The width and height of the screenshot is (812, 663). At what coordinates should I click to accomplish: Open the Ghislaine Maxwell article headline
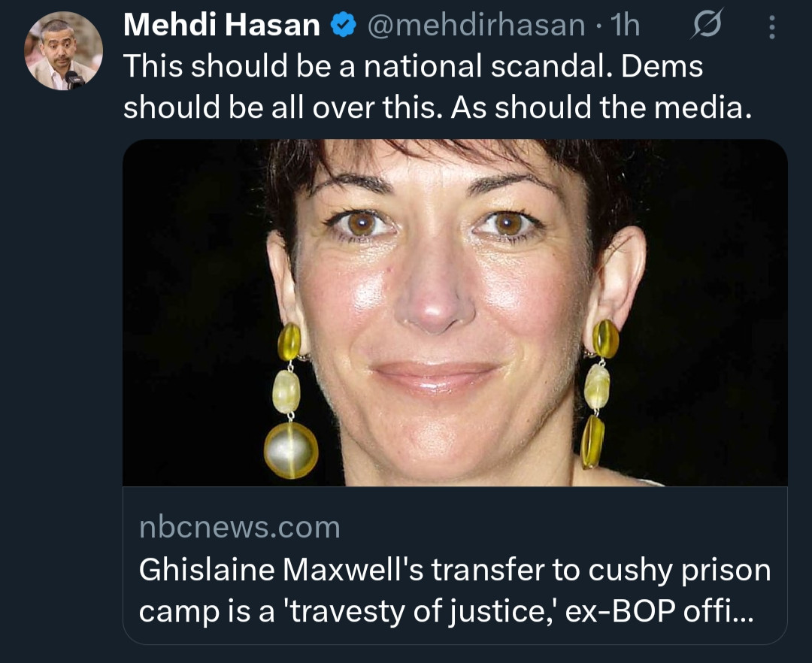455,591
